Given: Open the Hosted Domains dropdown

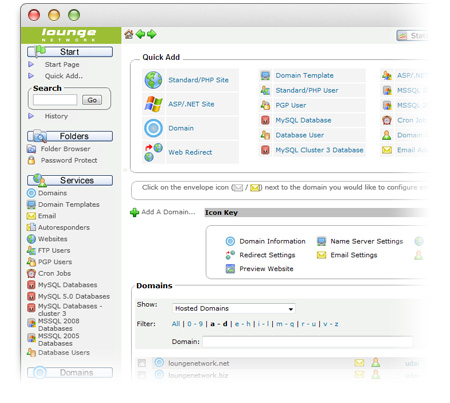Looking at the screenshot, I should pyautogui.click(x=234, y=309).
